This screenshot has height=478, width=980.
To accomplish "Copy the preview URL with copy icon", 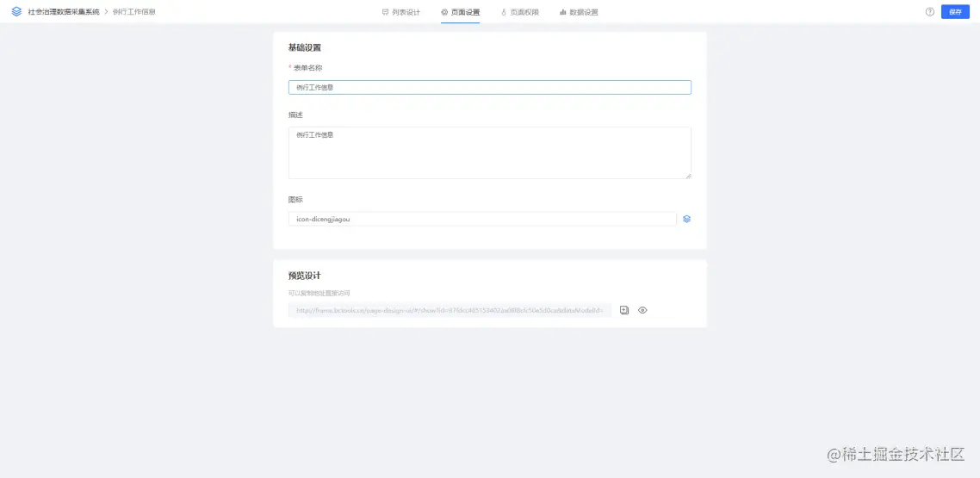I will click(623, 310).
